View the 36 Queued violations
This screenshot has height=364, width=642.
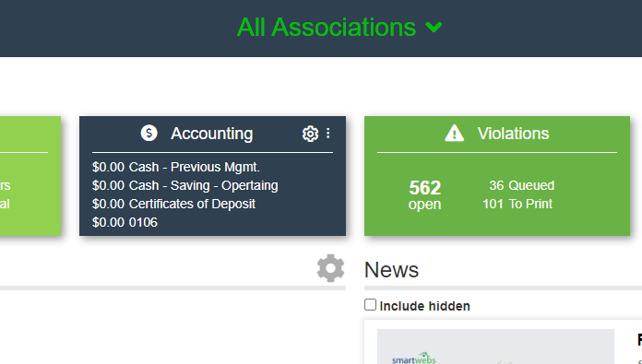pyautogui.click(x=522, y=185)
